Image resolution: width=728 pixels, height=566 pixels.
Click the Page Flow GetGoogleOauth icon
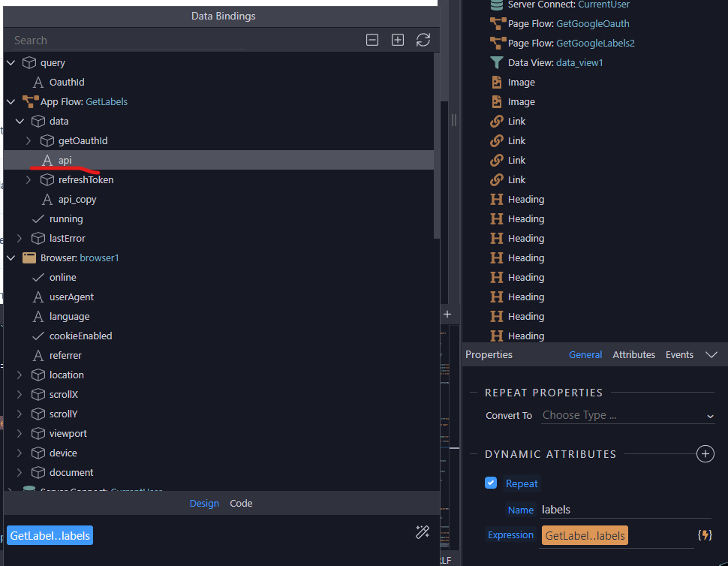[x=497, y=24]
